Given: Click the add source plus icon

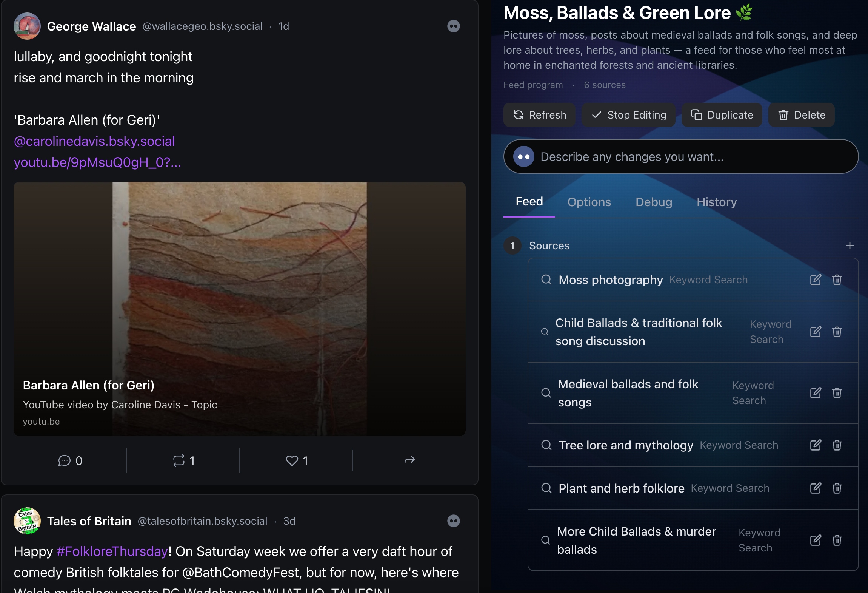Looking at the screenshot, I should (x=850, y=246).
